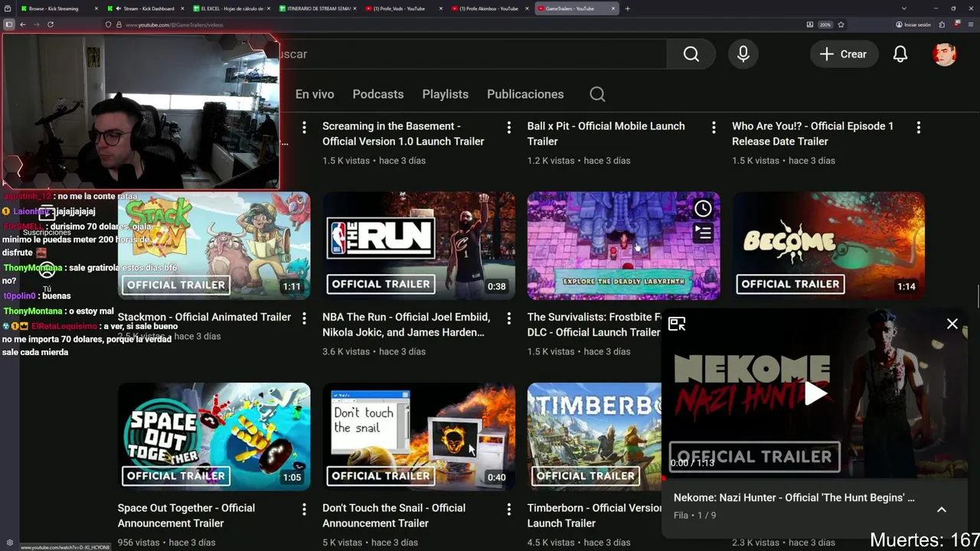Switch to EL EXCEL spreadsheet tab
The image size is (980, 551).
point(232,8)
